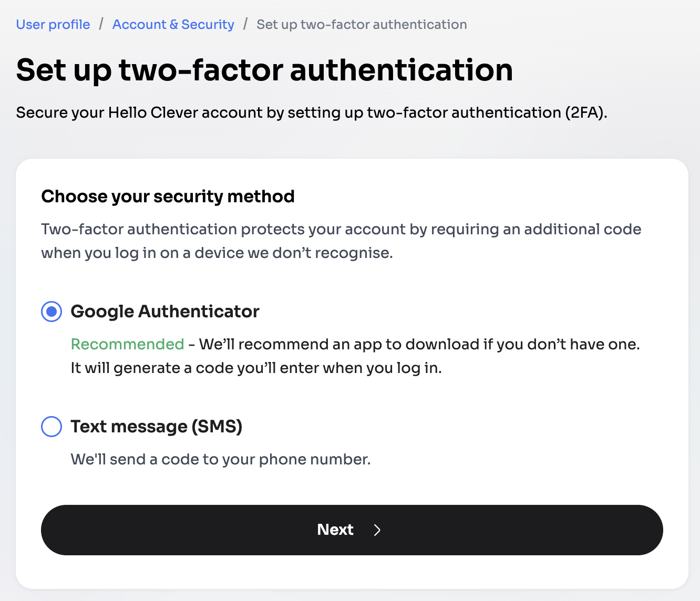Select the Google Authenticator radio button
700x601 pixels.
tap(52, 312)
